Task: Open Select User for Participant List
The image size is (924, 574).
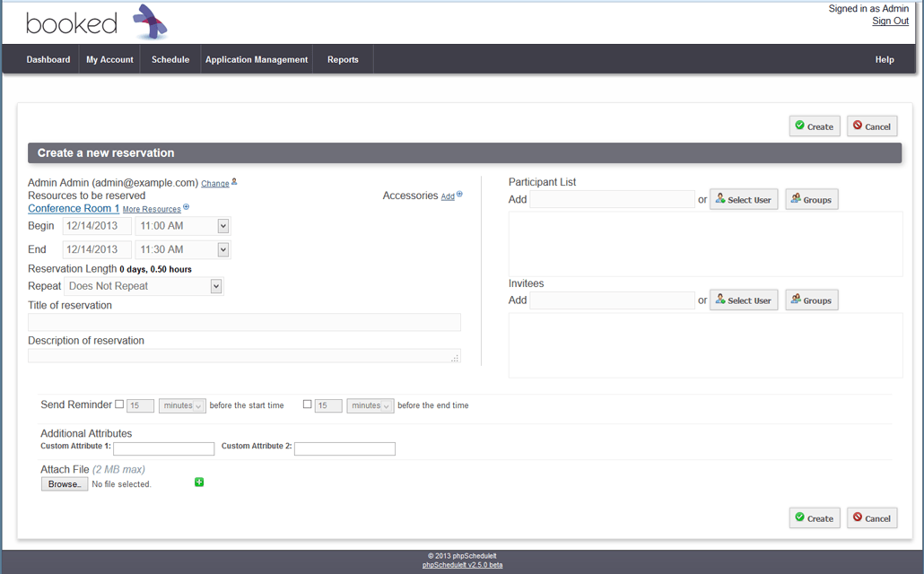Action: coord(744,199)
